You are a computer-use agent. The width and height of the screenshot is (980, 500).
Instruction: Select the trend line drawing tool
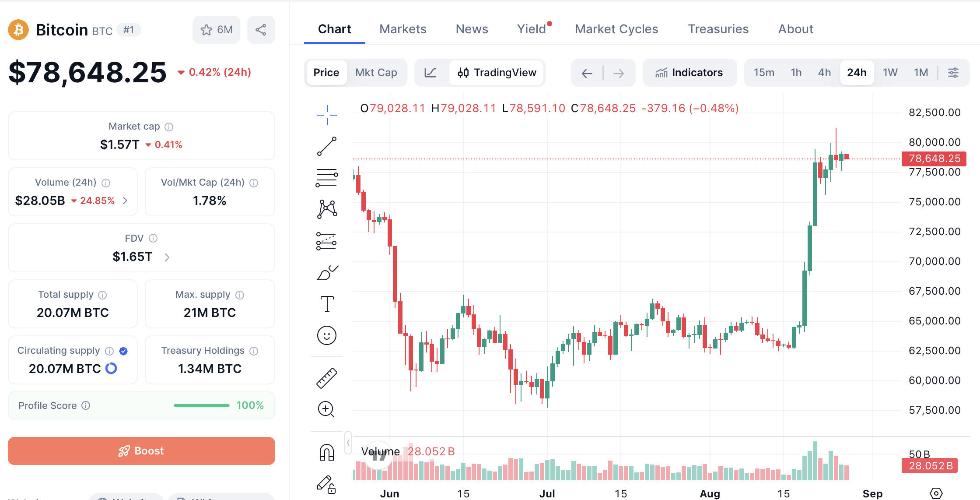click(327, 146)
